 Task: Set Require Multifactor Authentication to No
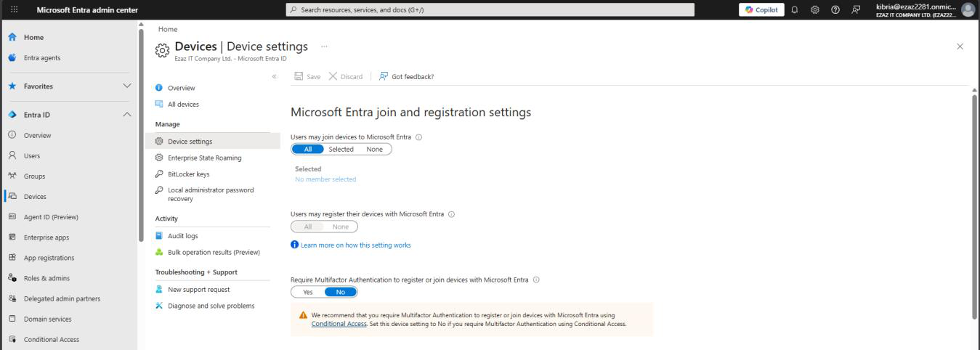click(x=340, y=292)
